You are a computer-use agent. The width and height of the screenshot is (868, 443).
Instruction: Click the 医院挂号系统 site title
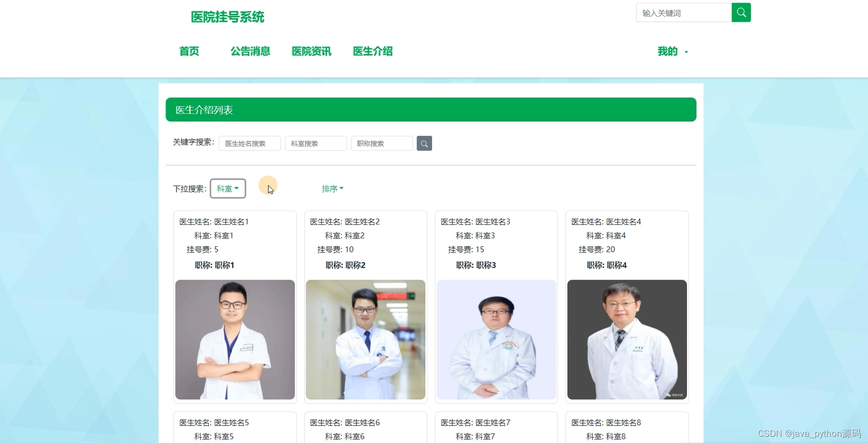[x=228, y=17]
